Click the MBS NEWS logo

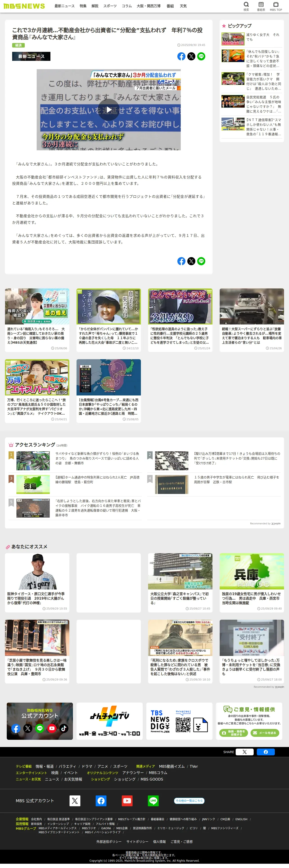(24, 6)
